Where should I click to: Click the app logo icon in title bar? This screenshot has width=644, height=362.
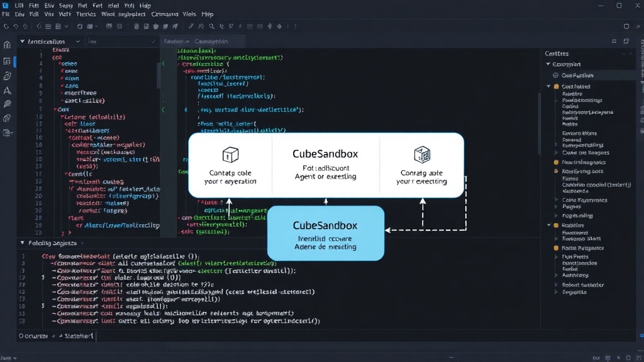(x=5, y=5)
